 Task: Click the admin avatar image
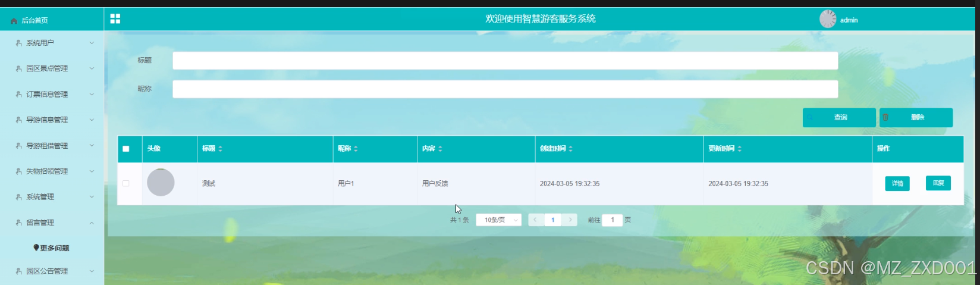tap(828, 19)
